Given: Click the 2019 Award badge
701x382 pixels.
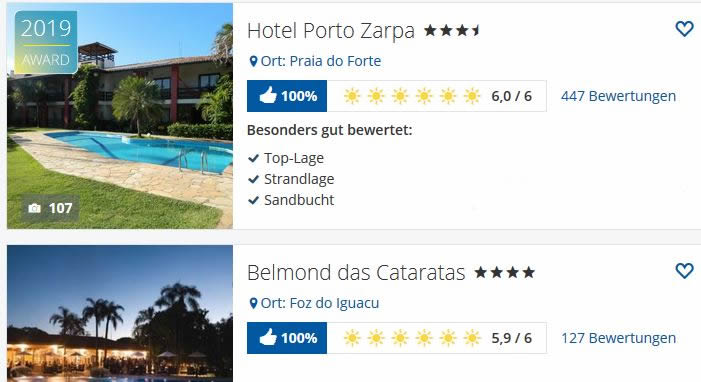Looking at the screenshot, I should point(46,42).
